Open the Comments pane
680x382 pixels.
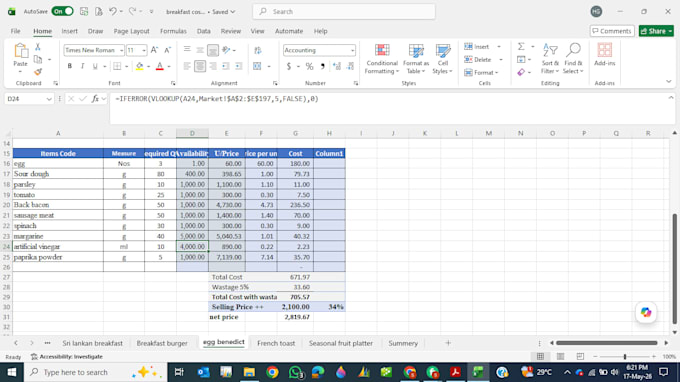coord(612,31)
